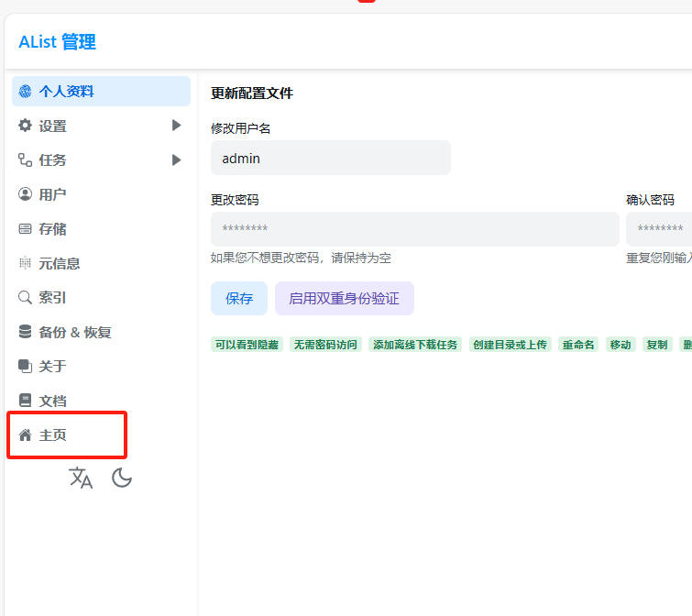Click the dotted grid icon beside 元信息
Image resolution: width=692 pixels, height=616 pixels.
pos(25,263)
